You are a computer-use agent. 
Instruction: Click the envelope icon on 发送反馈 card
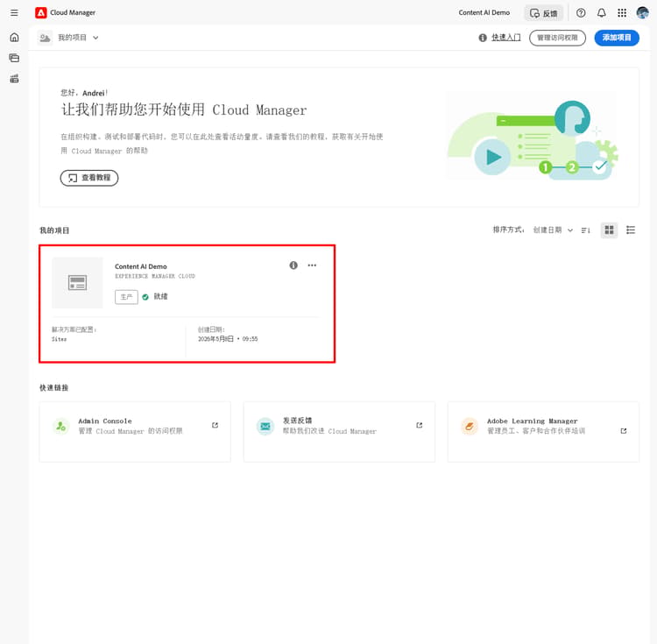pyautogui.click(x=265, y=426)
